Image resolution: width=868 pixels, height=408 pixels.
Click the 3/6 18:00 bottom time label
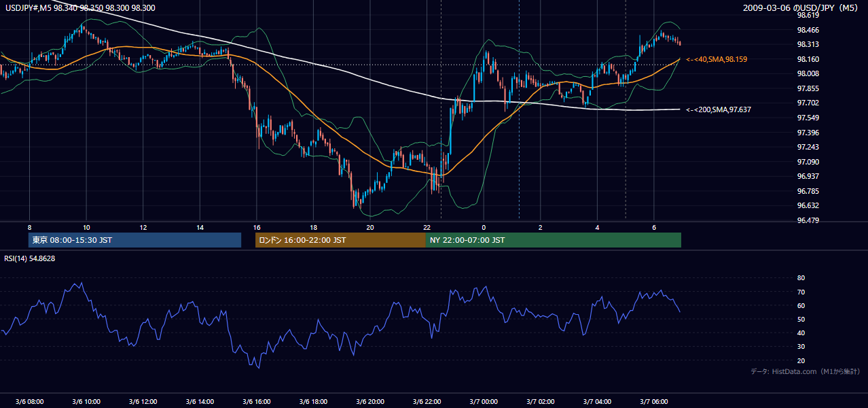point(313,401)
